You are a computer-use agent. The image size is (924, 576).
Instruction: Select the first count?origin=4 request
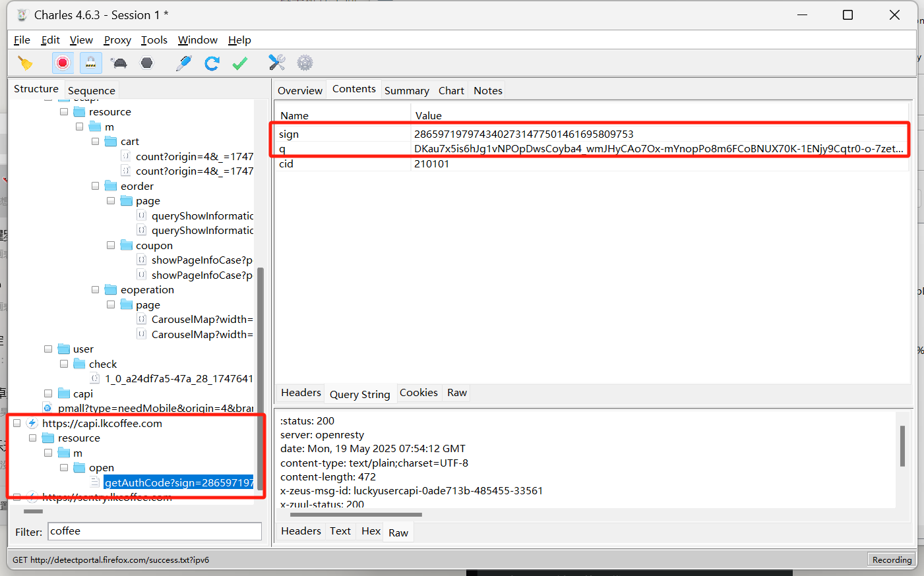[x=195, y=157]
